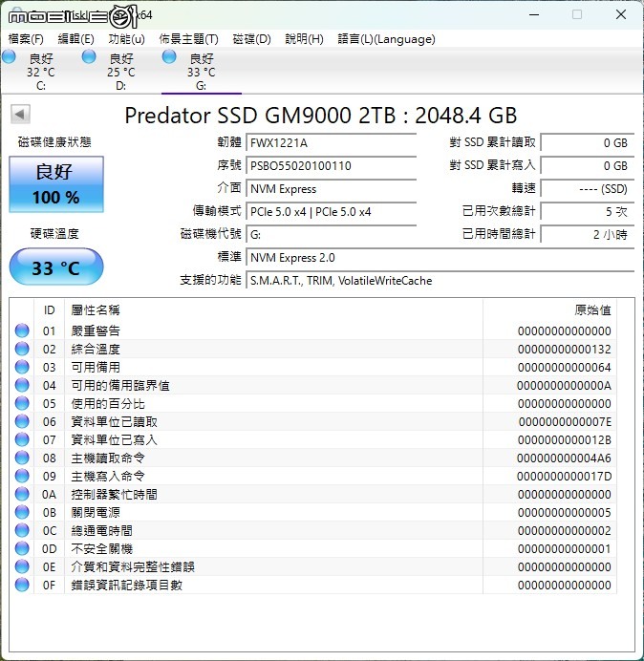Click the 良好 100 % health status button
Screen dimensions: 644x661
click(56, 184)
